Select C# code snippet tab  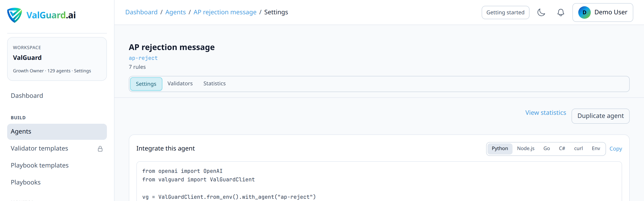tap(562, 149)
